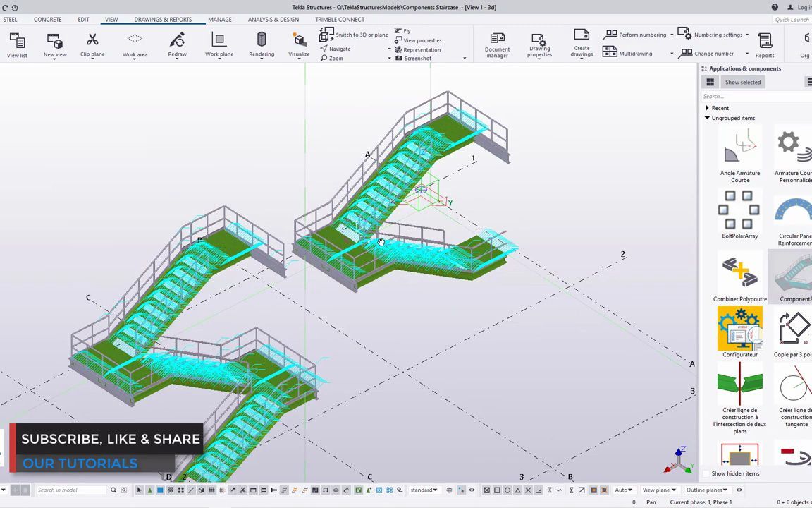Toggle snap to midpoints triangle switch
The height and width of the screenshot is (508, 812).
point(518,490)
